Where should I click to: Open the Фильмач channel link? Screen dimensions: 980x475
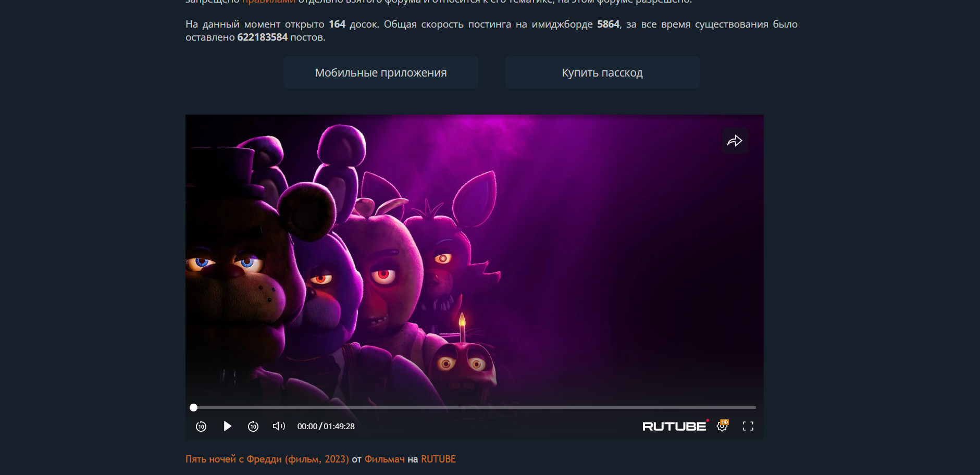384,459
